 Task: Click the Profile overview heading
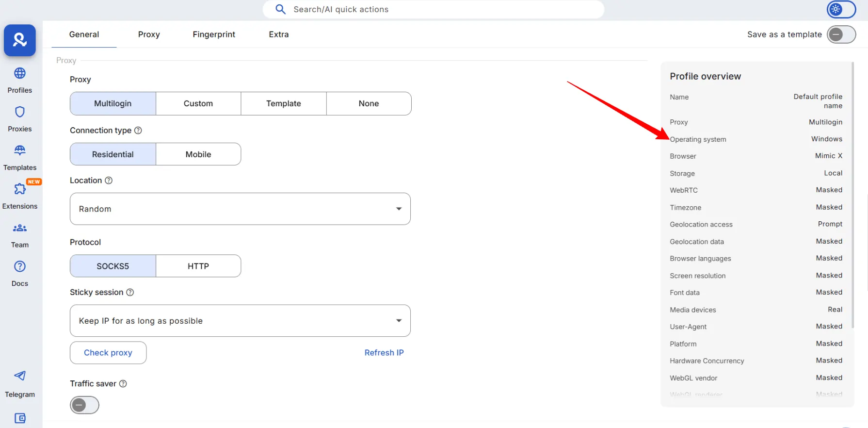click(706, 76)
